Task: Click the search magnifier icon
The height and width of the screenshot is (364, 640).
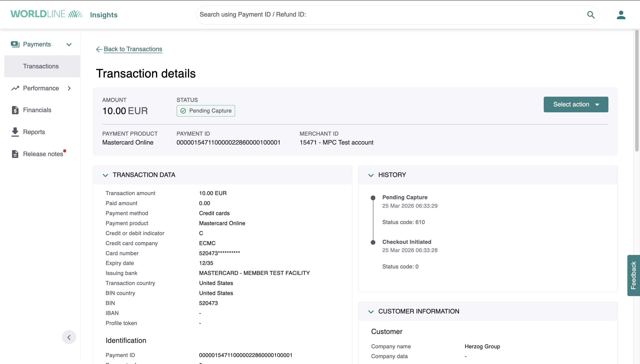Action: pos(591,15)
